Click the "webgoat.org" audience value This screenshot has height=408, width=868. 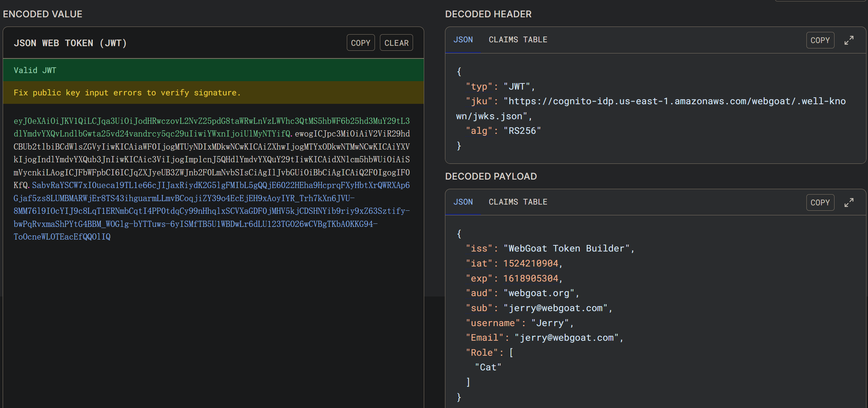pos(539,293)
